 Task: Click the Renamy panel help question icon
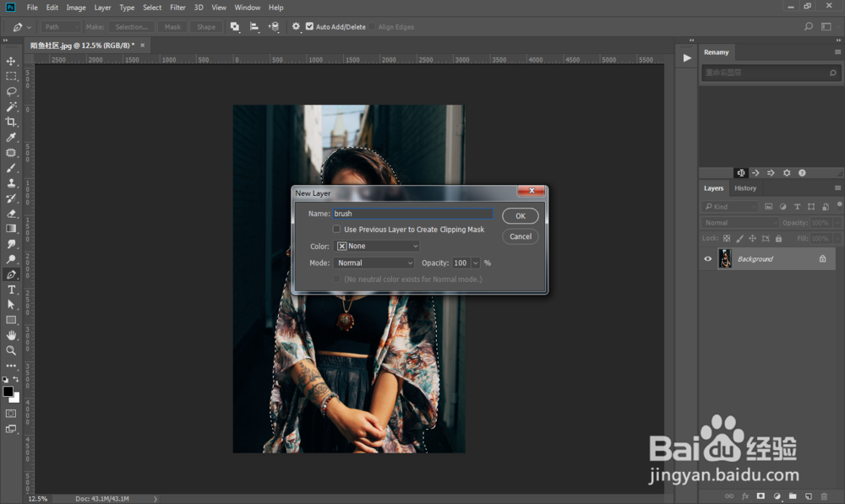(802, 173)
